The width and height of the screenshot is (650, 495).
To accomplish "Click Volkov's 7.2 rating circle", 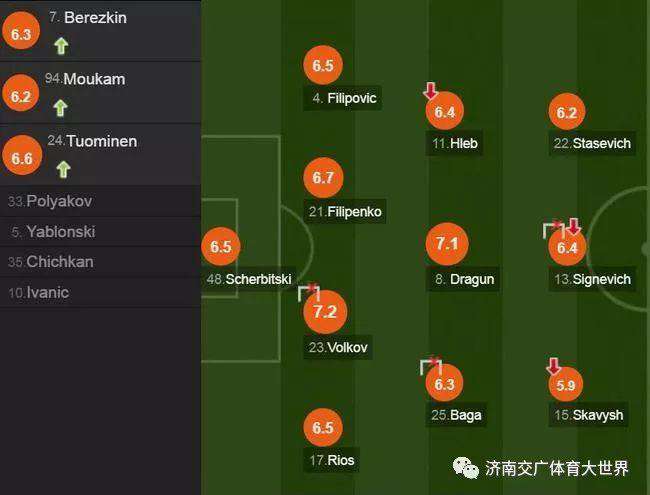I will [323, 311].
